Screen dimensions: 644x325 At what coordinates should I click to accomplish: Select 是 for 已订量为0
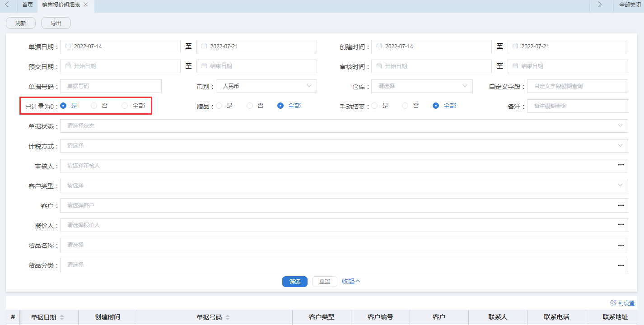(x=63, y=106)
